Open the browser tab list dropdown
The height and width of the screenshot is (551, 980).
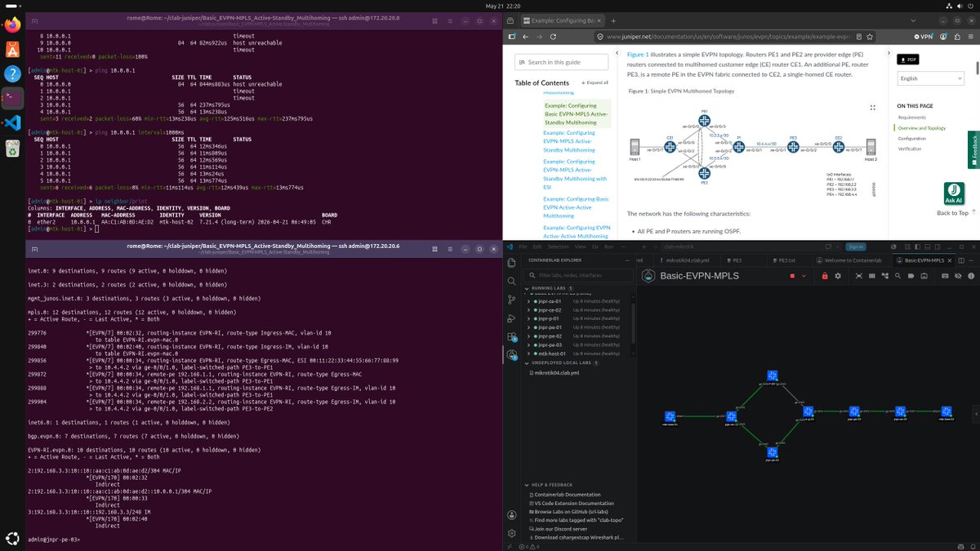pos(912,20)
